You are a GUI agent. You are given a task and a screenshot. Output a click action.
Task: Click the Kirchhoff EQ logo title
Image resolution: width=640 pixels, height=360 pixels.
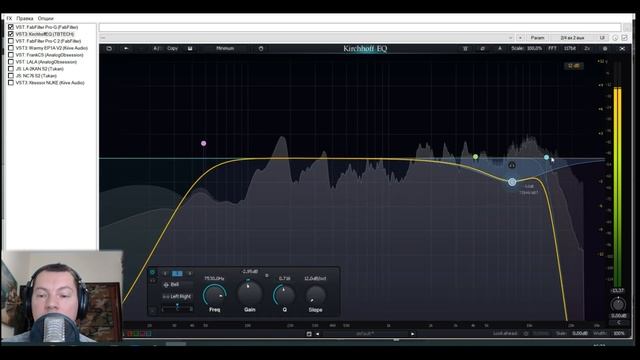365,49
